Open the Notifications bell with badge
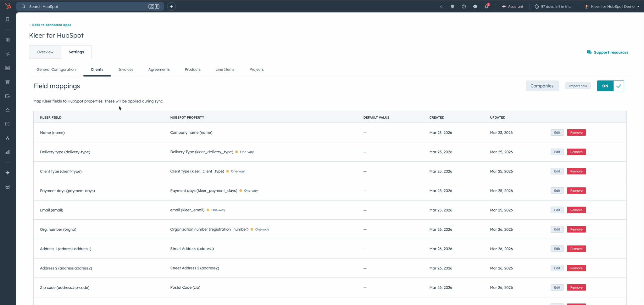Screen dimensions: 644x305 (486, 6)
